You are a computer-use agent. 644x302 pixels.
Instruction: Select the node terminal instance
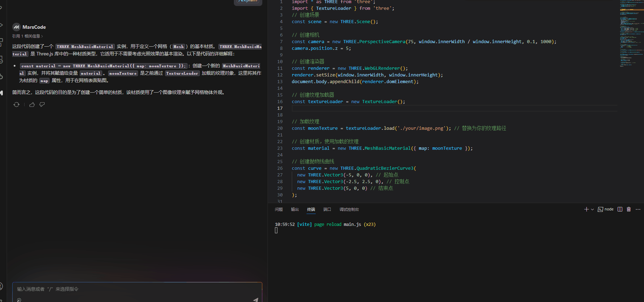606,209
